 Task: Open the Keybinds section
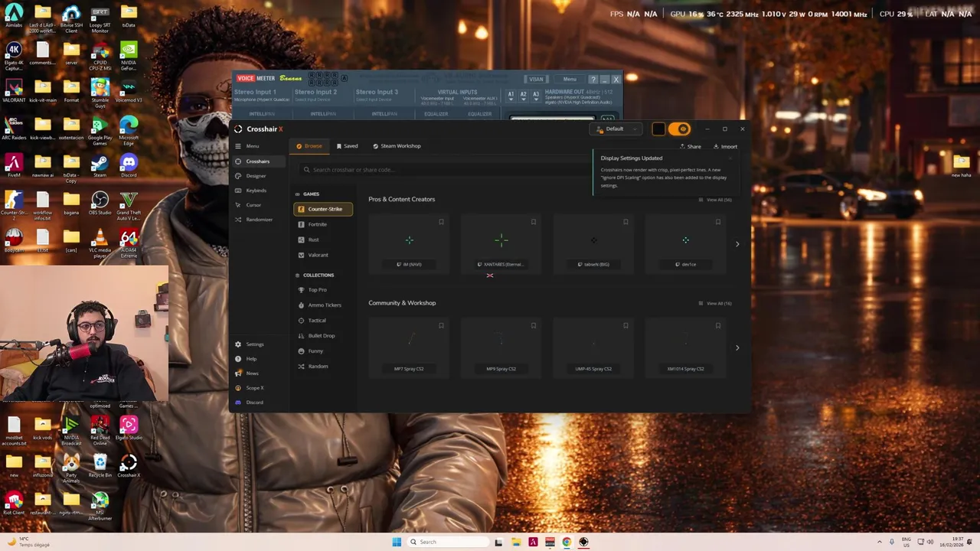[x=256, y=191]
